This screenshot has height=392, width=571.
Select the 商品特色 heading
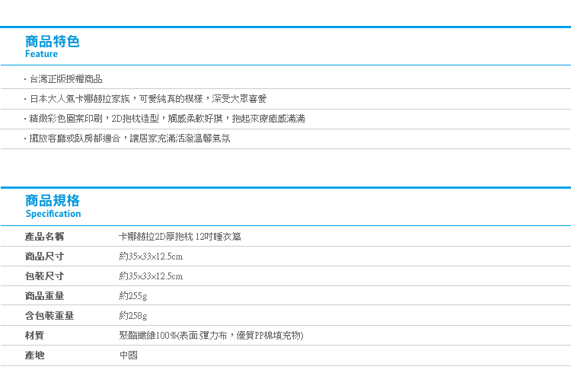click(x=52, y=42)
